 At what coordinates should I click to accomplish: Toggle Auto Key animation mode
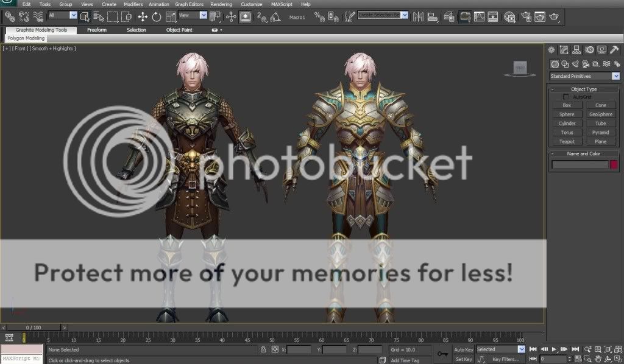tap(463, 349)
